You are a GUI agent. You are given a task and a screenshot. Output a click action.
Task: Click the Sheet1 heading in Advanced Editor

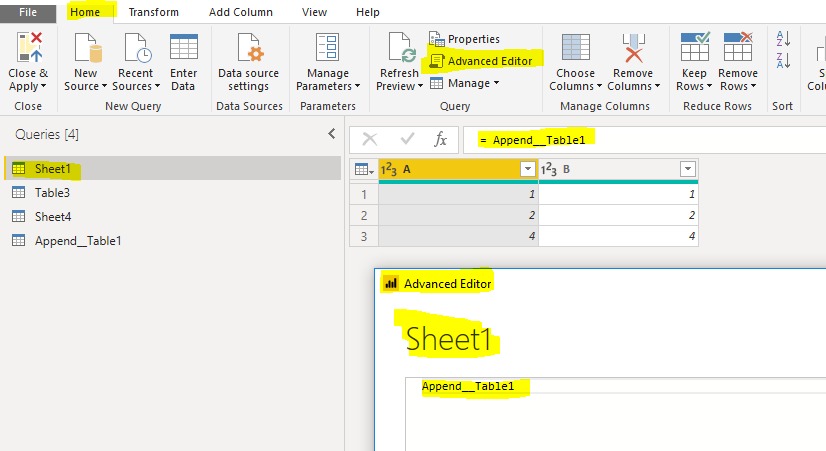[x=448, y=339]
